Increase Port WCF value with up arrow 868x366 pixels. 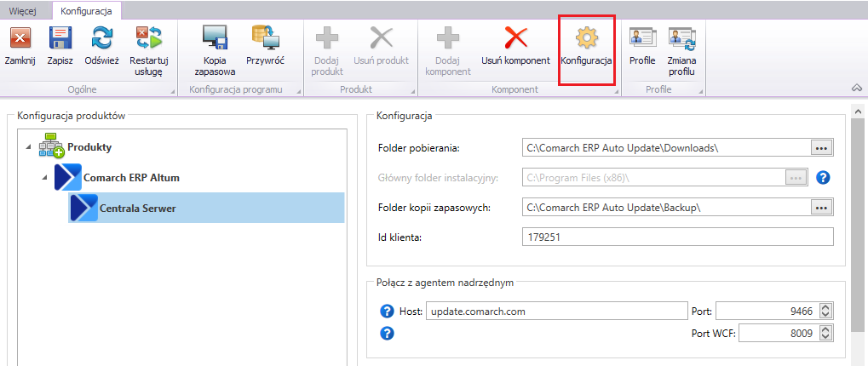[825, 329]
